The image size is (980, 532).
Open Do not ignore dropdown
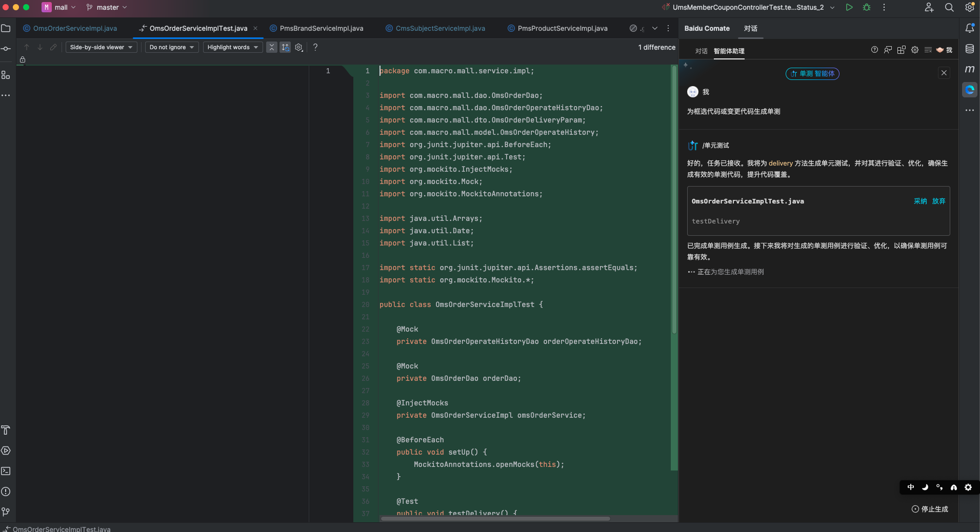click(x=172, y=47)
